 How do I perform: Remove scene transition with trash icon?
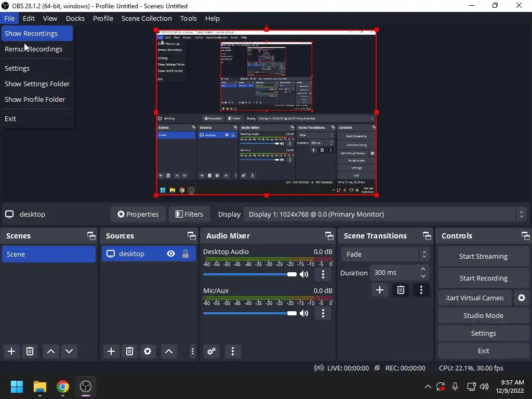coord(401,290)
